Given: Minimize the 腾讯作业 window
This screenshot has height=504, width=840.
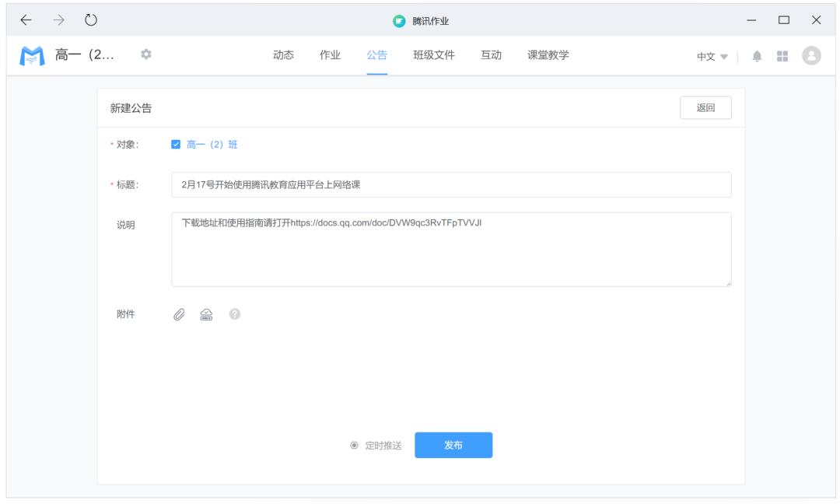Looking at the screenshot, I should pos(751,20).
